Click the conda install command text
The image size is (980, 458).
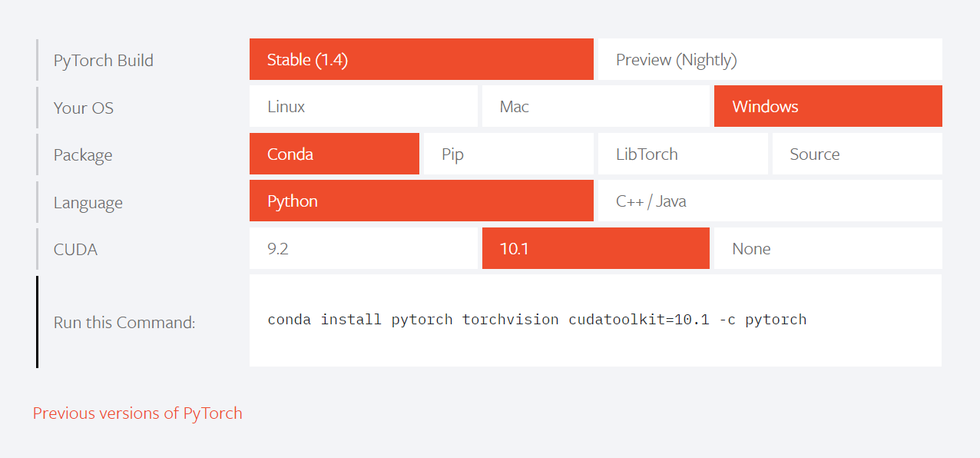[536, 319]
